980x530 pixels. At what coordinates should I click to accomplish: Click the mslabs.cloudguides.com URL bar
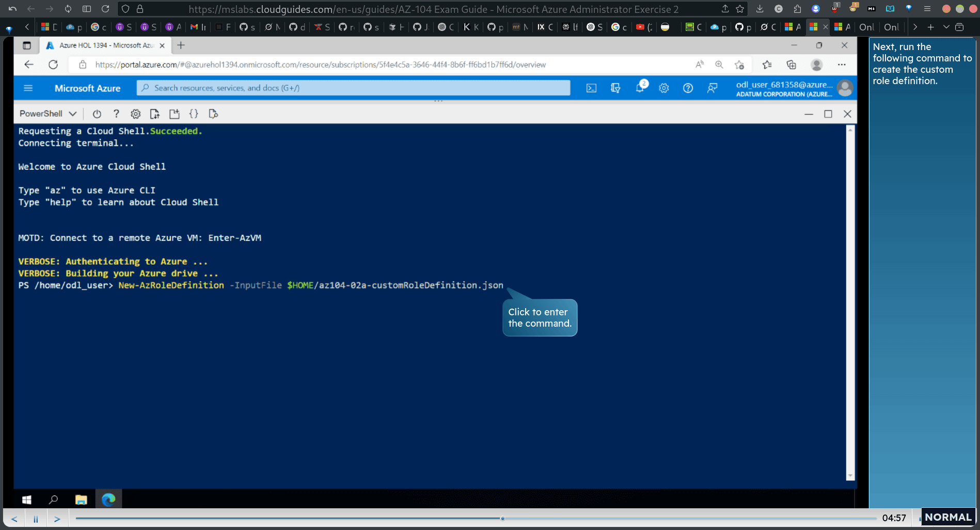pyautogui.click(x=434, y=9)
